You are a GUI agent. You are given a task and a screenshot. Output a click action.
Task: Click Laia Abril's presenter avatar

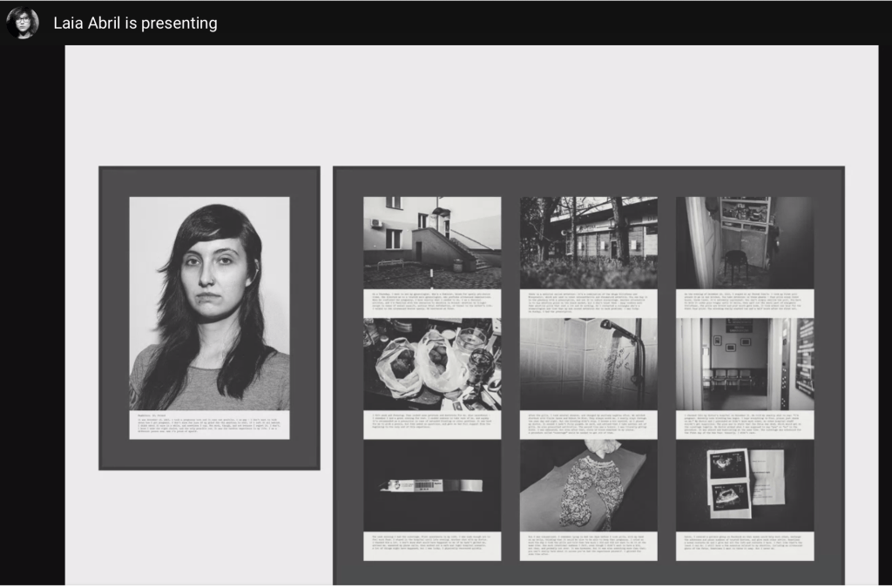[23, 23]
